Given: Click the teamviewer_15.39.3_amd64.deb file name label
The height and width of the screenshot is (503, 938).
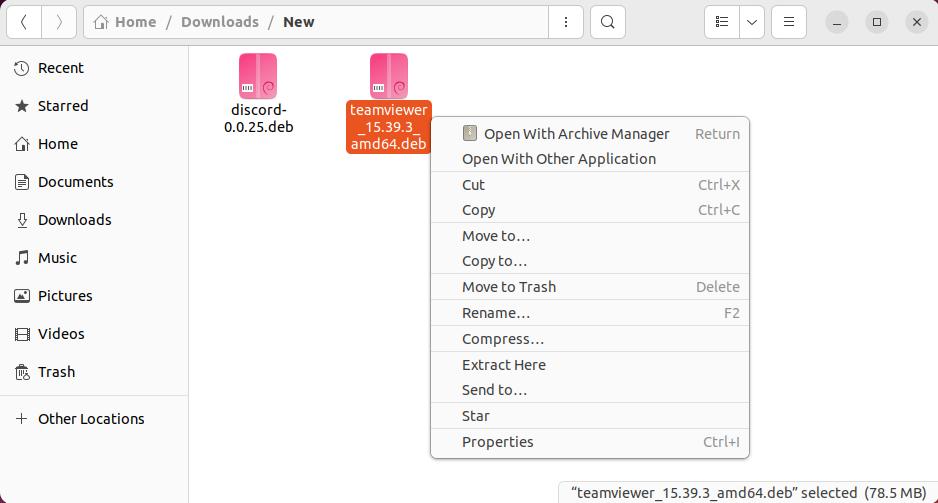Looking at the screenshot, I should click(389, 127).
